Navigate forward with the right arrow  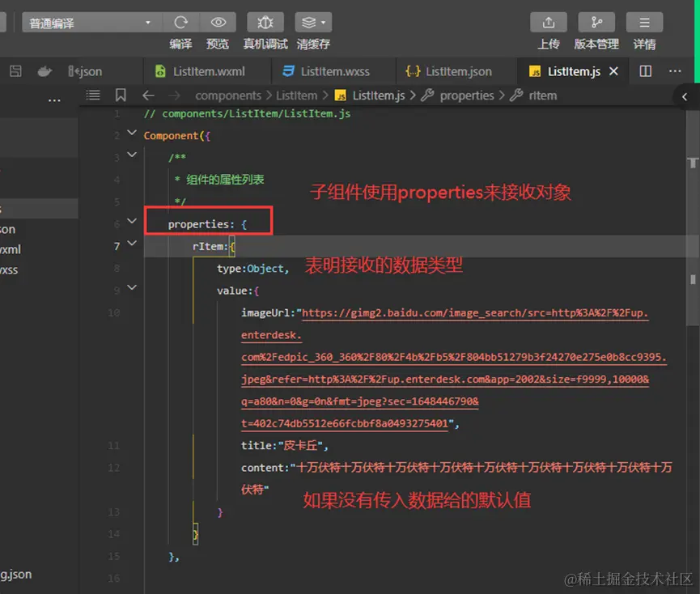point(175,95)
